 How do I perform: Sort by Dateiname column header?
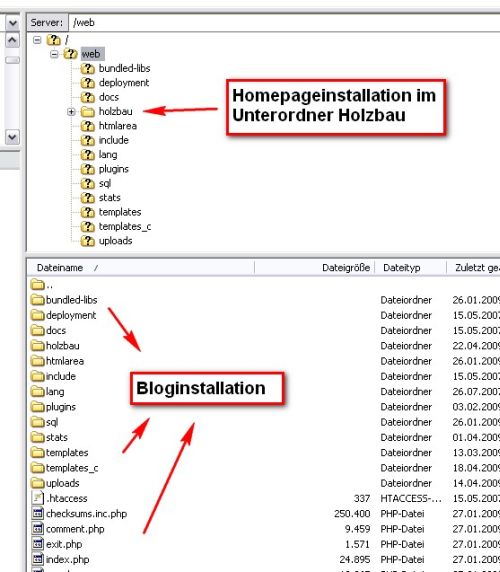[141, 268]
